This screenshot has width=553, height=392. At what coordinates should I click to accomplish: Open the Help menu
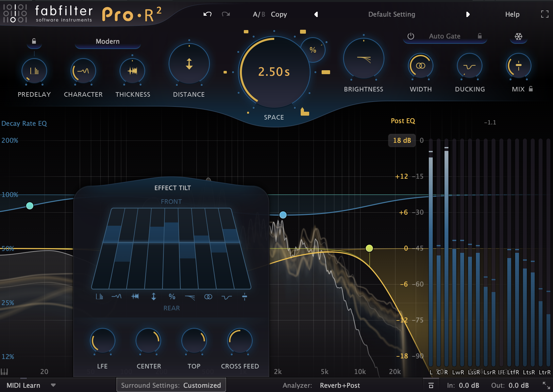pos(512,14)
